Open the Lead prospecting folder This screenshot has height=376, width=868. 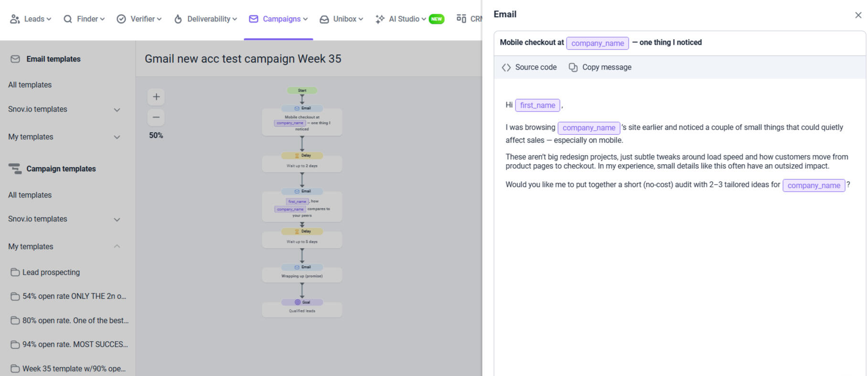pyautogui.click(x=51, y=272)
